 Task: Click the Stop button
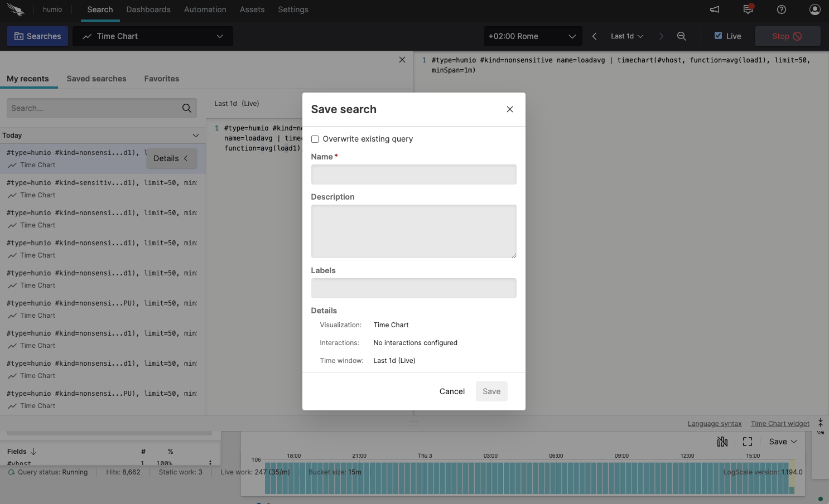point(787,36)
